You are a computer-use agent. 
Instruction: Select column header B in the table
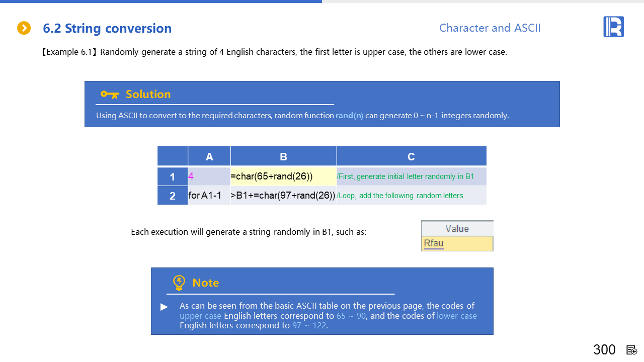(x=283, y=156)
